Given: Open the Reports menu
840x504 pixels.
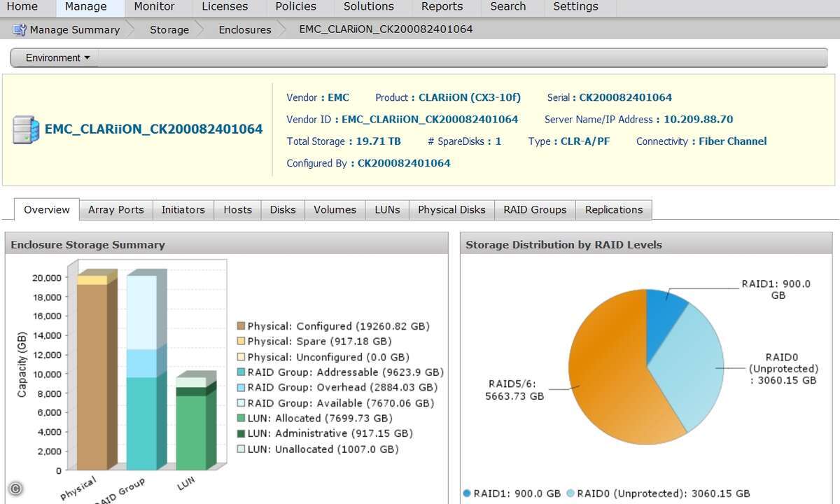Looking at the screenshot, I should click(442, 7).
